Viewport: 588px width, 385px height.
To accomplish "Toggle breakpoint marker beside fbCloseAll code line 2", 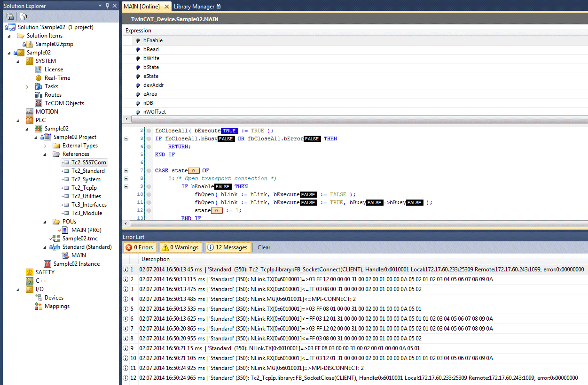I will (x=149, y=131).
